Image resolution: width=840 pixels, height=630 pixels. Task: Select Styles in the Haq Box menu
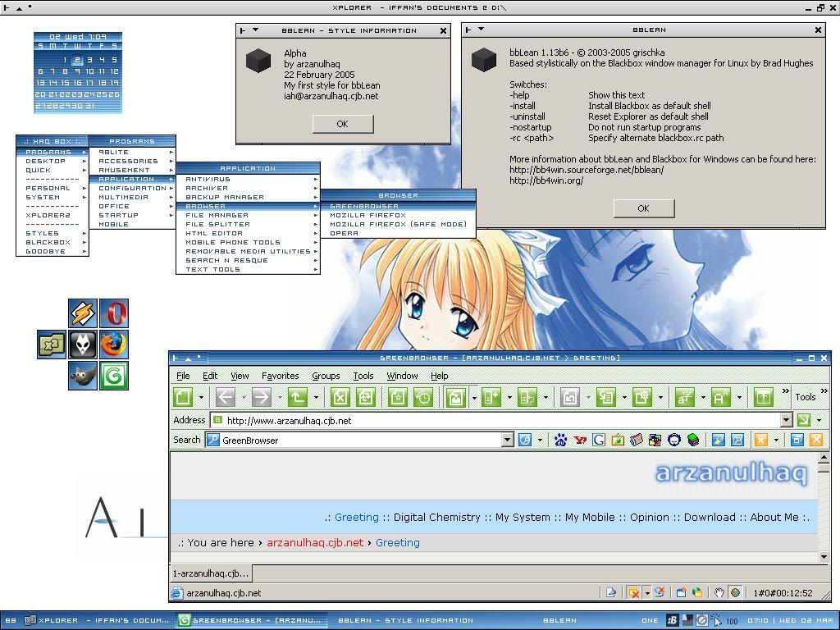(x=43, y=233)
